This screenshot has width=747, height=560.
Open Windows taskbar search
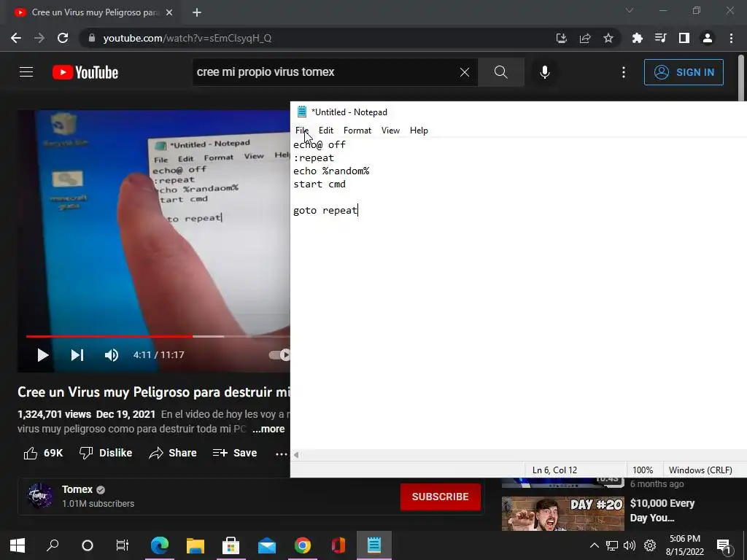[53, 545]
